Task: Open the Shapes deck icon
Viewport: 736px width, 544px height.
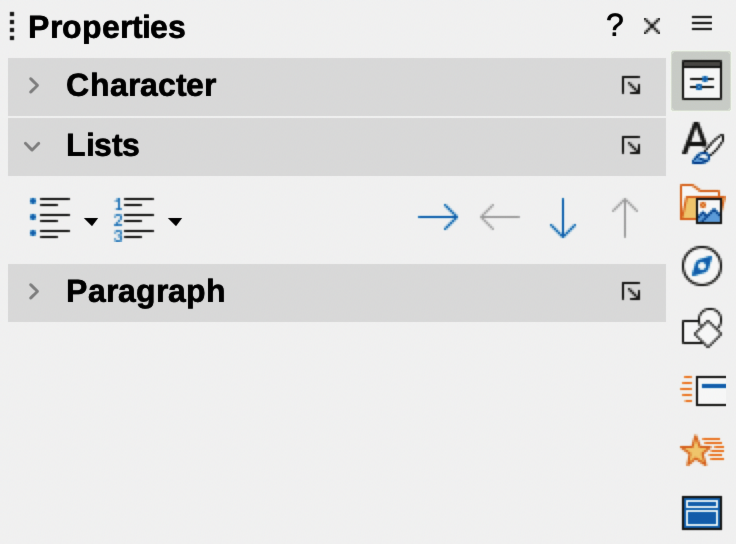Action: click(701, 328)
